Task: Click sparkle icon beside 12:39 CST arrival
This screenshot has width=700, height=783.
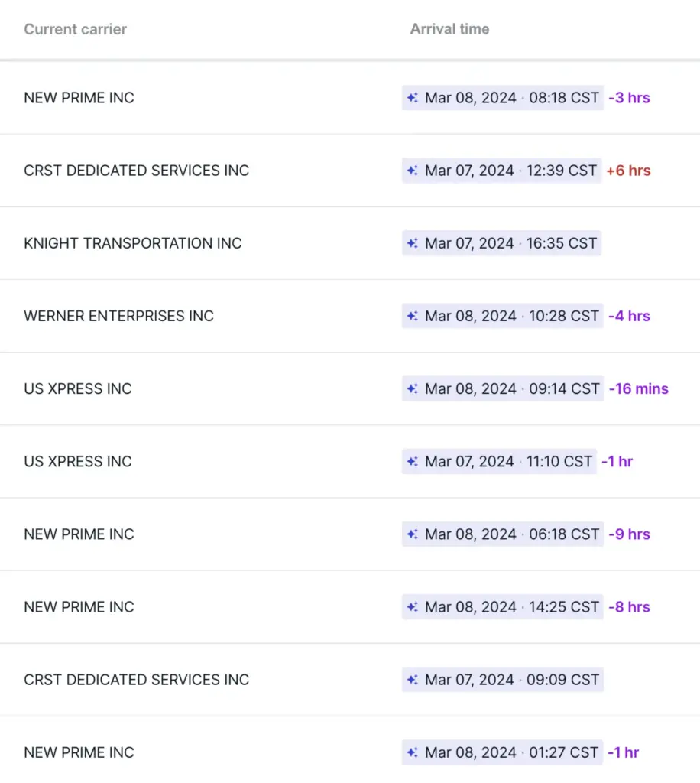Action: [x=413, y=171]
